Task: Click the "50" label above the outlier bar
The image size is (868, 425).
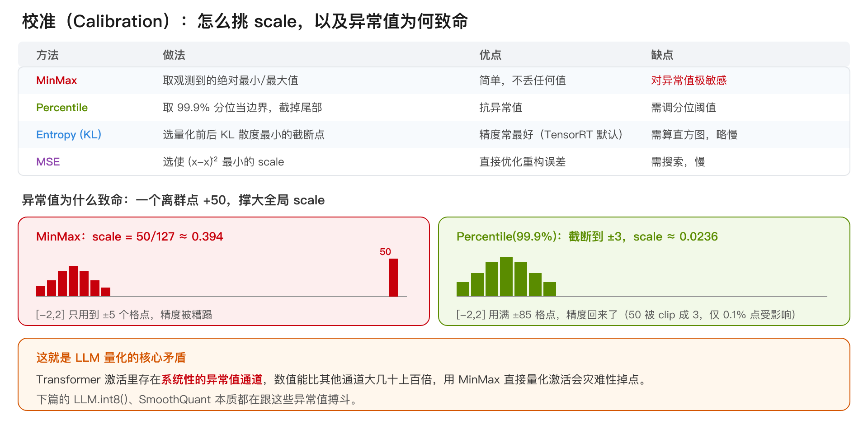Action: pyautogui.click(x=385, y=252)
